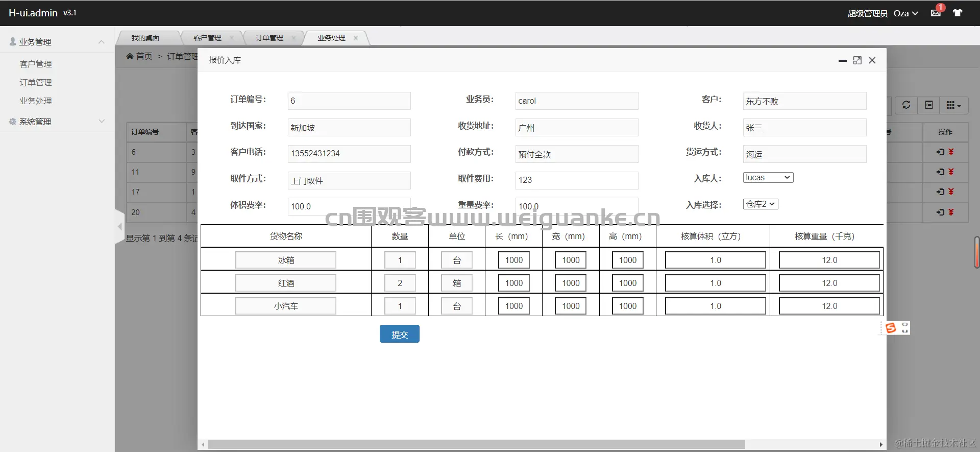Click the 收货人 张三 field
Viewport: 980px width, 452px height.
[x=805, y=127]
